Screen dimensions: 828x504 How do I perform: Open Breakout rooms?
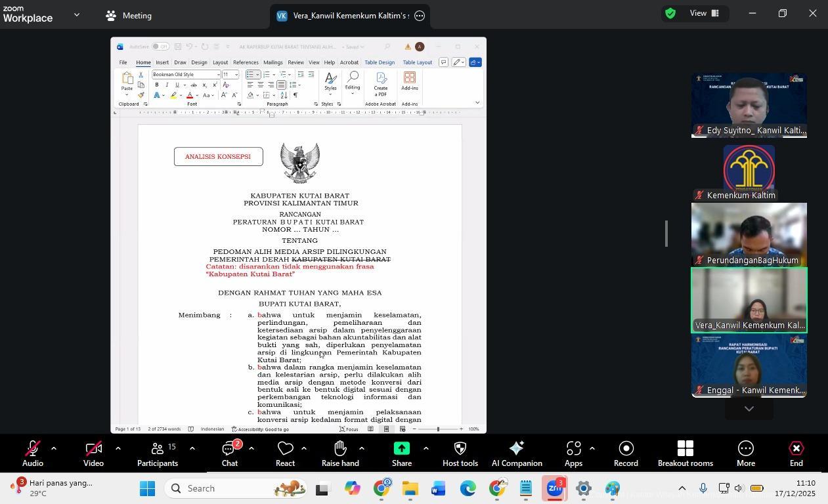pyautogui.click(x=685, y=453)
